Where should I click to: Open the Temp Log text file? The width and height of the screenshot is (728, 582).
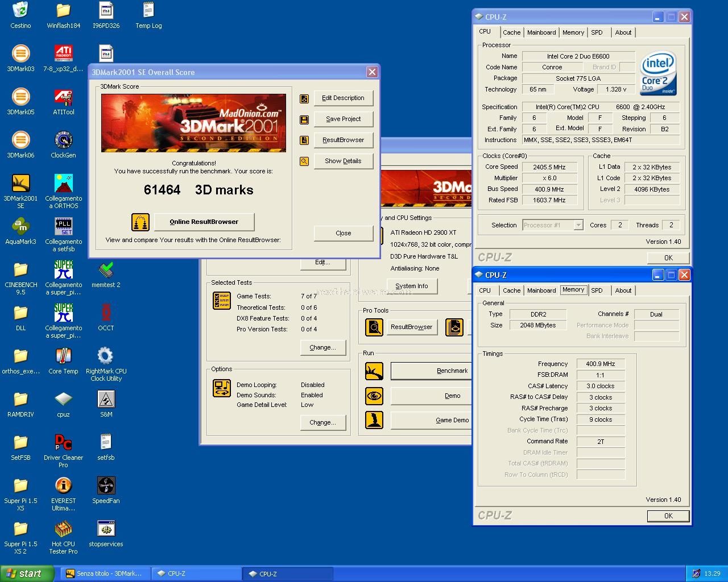pos(148,10)
